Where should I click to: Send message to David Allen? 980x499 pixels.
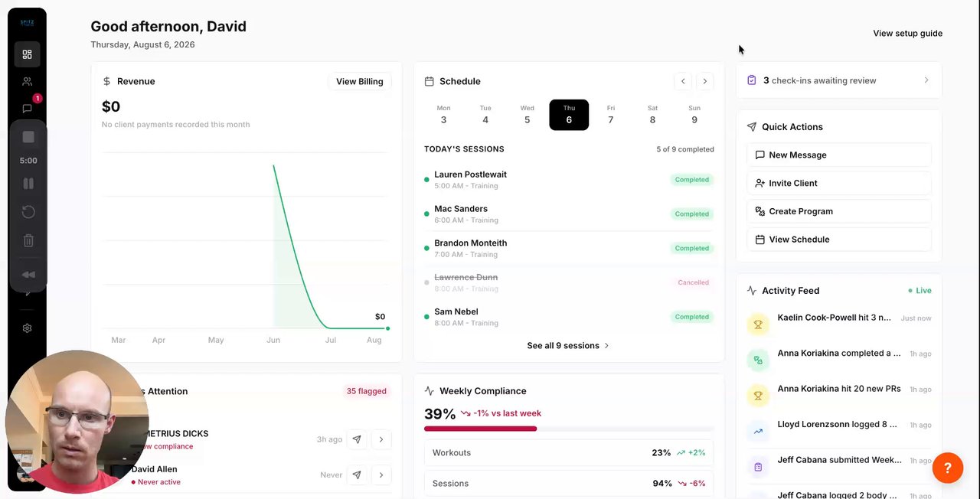[357, 475]
